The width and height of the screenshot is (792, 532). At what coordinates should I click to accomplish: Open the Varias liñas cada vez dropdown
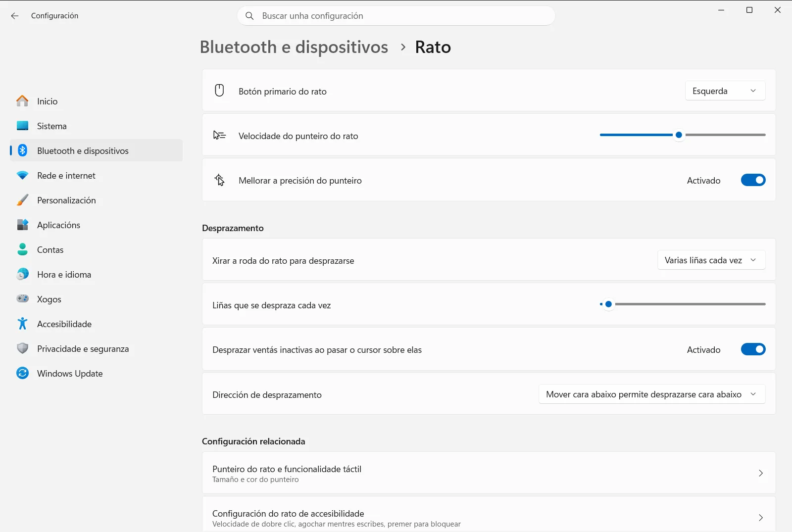point(711,260)
